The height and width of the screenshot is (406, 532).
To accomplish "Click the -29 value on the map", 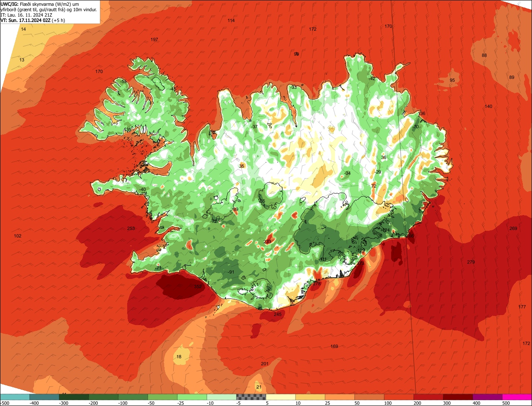I will [x=377, y=172].
